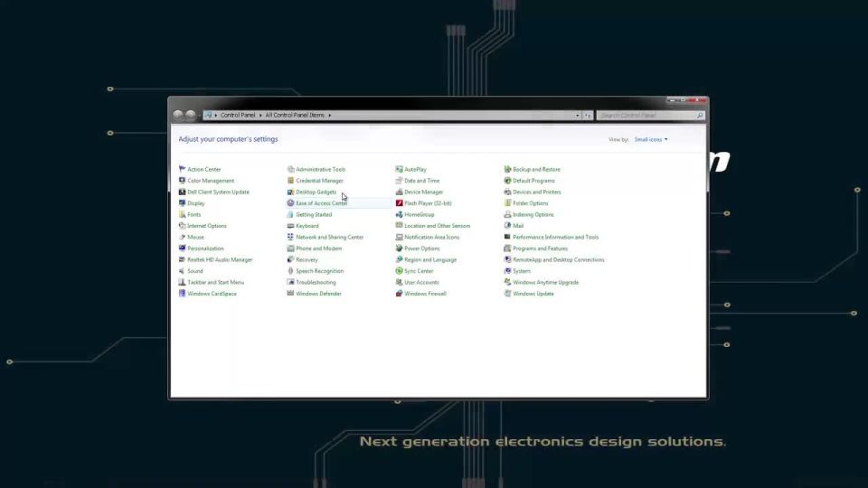Click the Sound speaker icon
The height and width of the screenshot is (488, 868).
(x=182, y=271)
